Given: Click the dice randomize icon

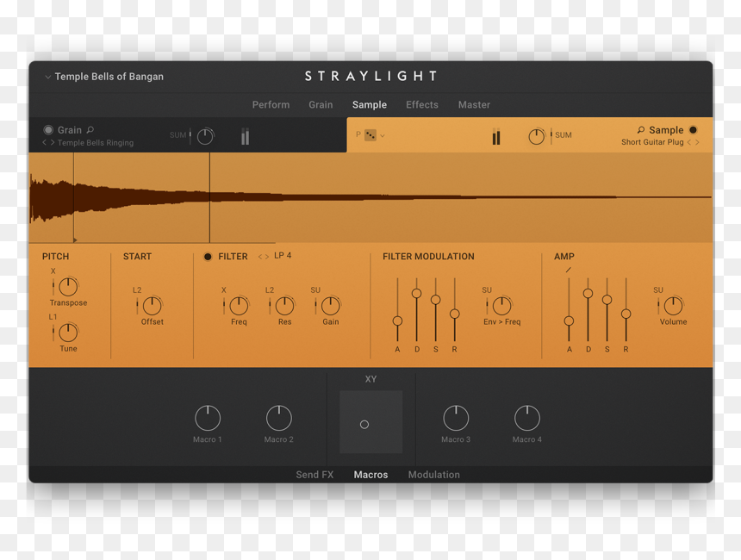Looking at the screenshot, I should (370, 135).
